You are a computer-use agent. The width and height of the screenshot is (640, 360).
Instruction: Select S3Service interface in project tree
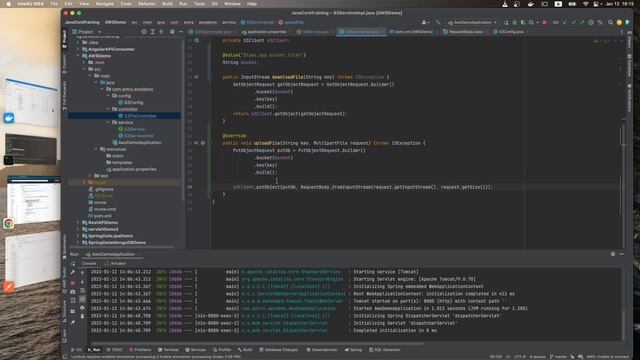point(131,129)
